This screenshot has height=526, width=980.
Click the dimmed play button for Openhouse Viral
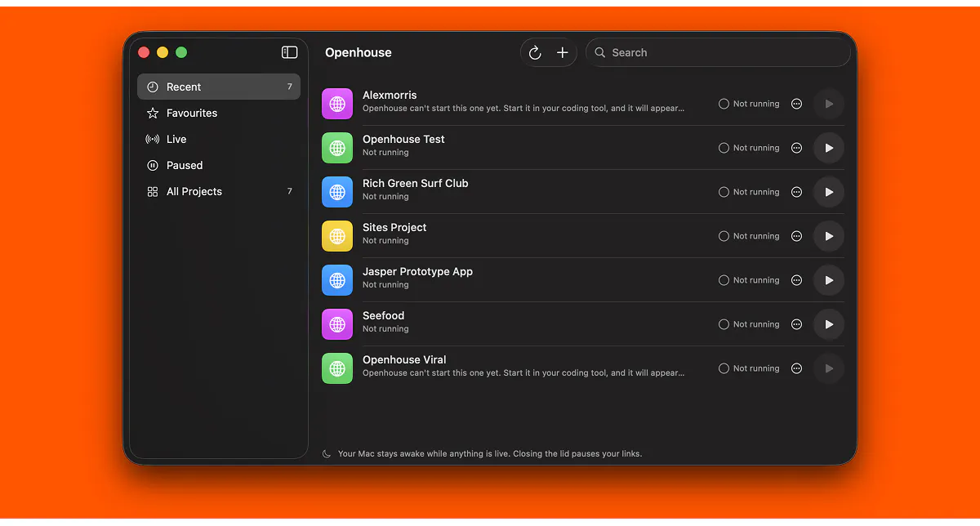pos(829,368)
